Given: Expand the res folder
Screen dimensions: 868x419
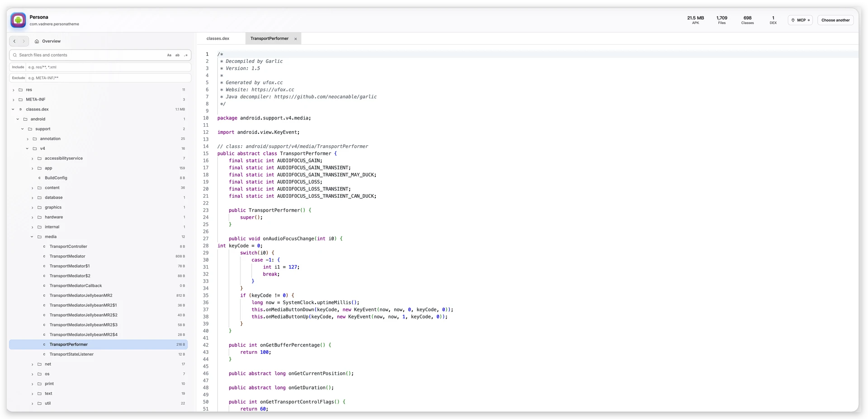Looking at the screenshot, I should point(13,90).
